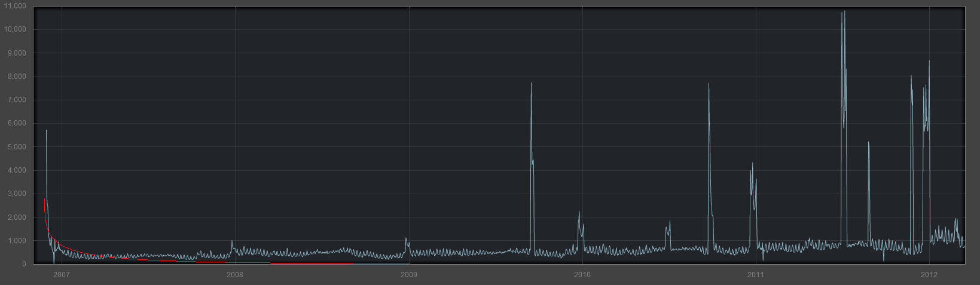Click the 2009 year label
This screenshot has height=285, width=980.
click(x=408, y=275)
